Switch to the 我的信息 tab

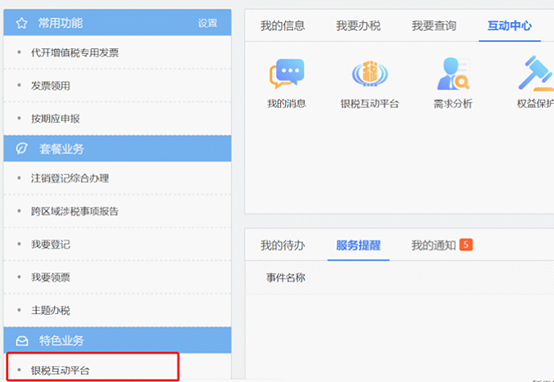[x=282, y=26]
